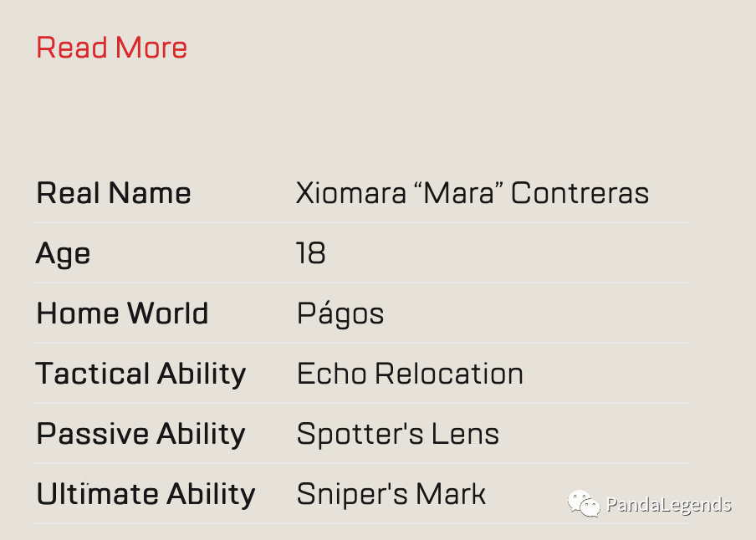Image resolution: width=756 pixels, height=540 pixels.
Task: Click the age value 18
Action: pyautogui.click(x=311, y=253)
